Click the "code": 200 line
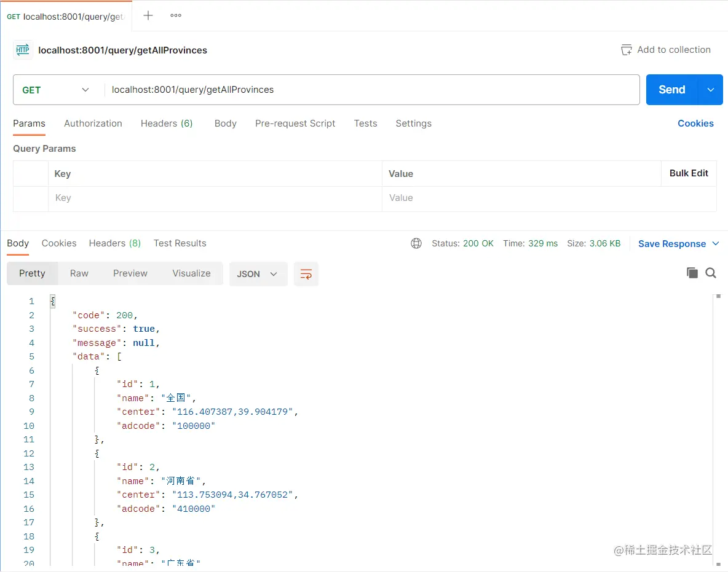The image size is (728, 572). [105, 315]
